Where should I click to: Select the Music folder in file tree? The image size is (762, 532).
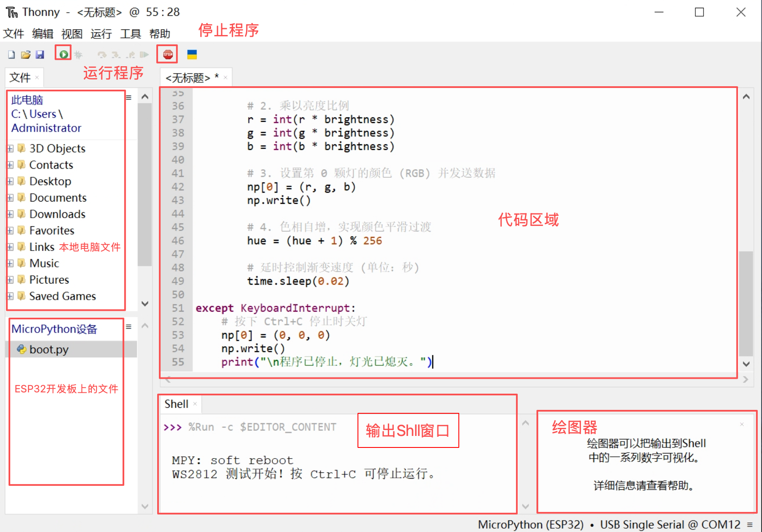[44, 263]
